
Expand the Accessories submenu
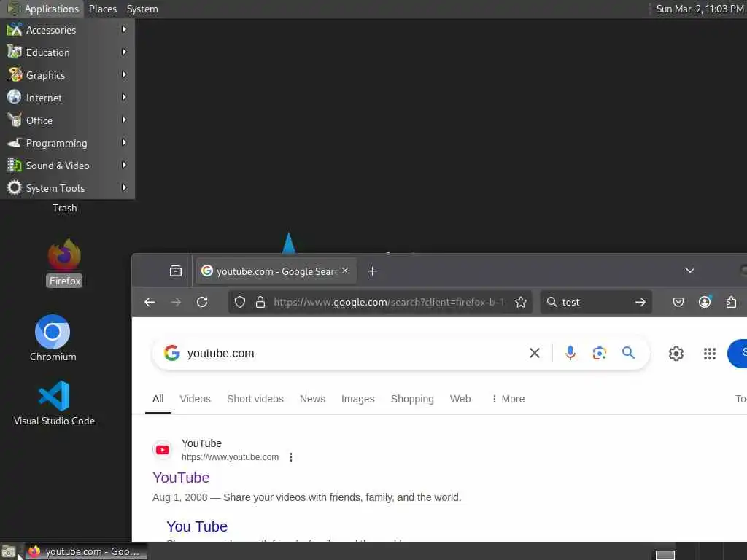coord(67,29)
